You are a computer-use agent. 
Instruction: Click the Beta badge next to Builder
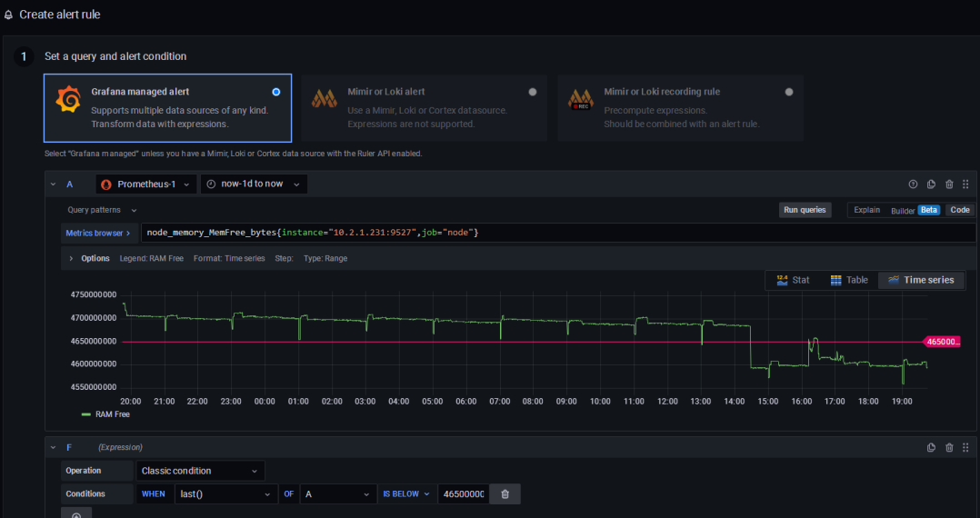click(929, 210)
